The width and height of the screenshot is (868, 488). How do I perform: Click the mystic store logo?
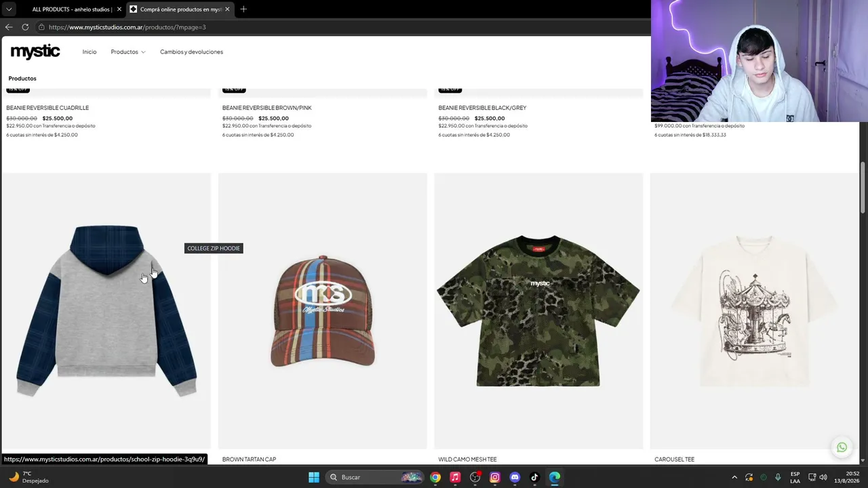(35, 52)
